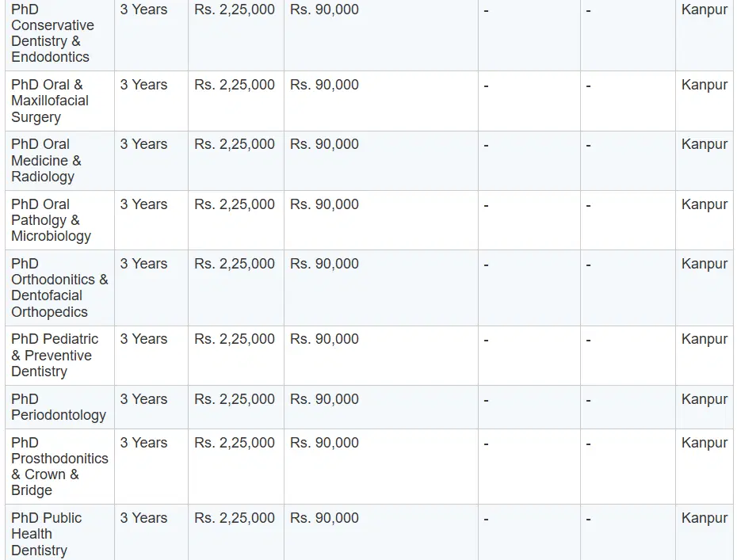Select Kanpur in the Pediatric & Preventive Dentistry row

704,339
